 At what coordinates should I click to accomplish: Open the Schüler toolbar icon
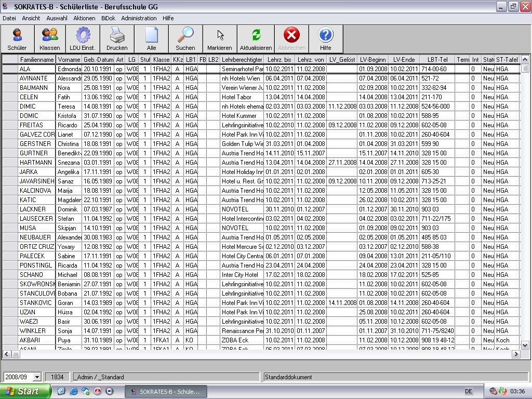[17, 39]
